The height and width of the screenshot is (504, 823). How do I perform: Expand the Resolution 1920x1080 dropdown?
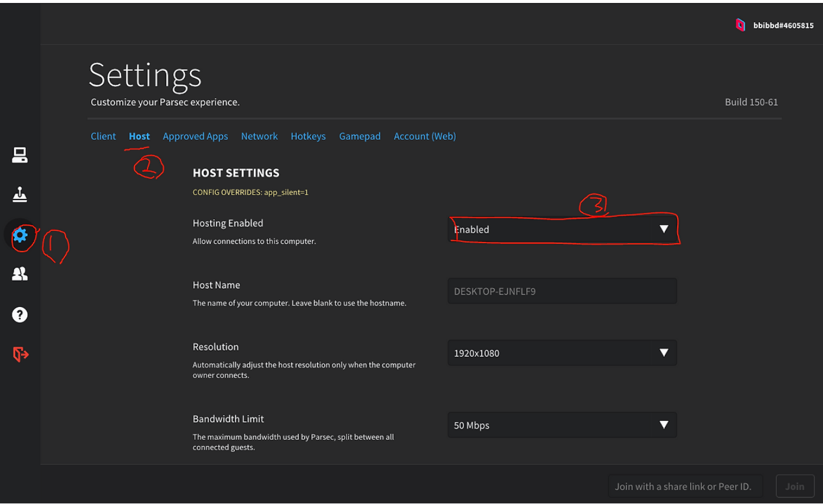tap(563, 353)
